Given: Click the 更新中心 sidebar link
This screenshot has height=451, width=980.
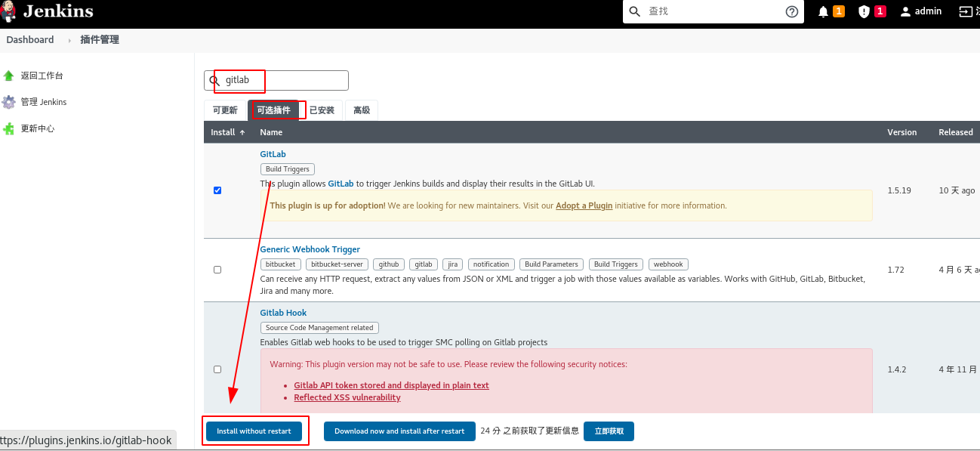Looking at the screenshot, I should coord(37,128).
